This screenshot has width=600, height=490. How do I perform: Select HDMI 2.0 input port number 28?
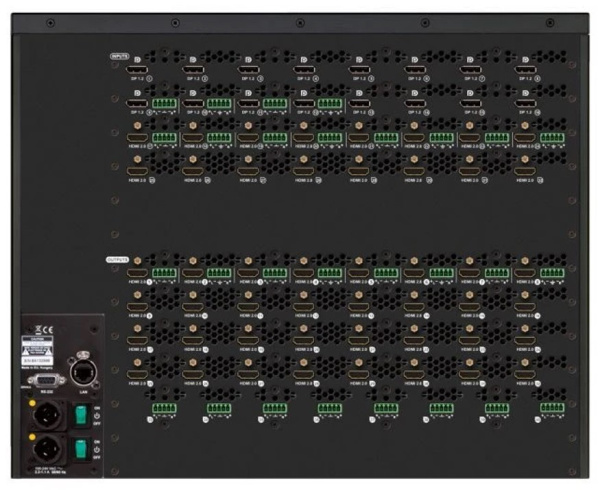coord(304,171)
